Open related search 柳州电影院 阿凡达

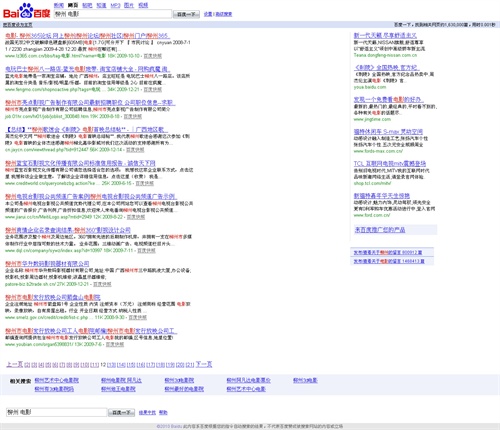pyautogui.click(x=121, y=380)
